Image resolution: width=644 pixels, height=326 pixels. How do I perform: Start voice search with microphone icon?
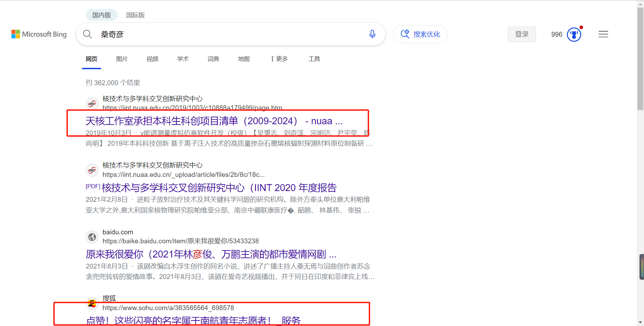(372, 34)
